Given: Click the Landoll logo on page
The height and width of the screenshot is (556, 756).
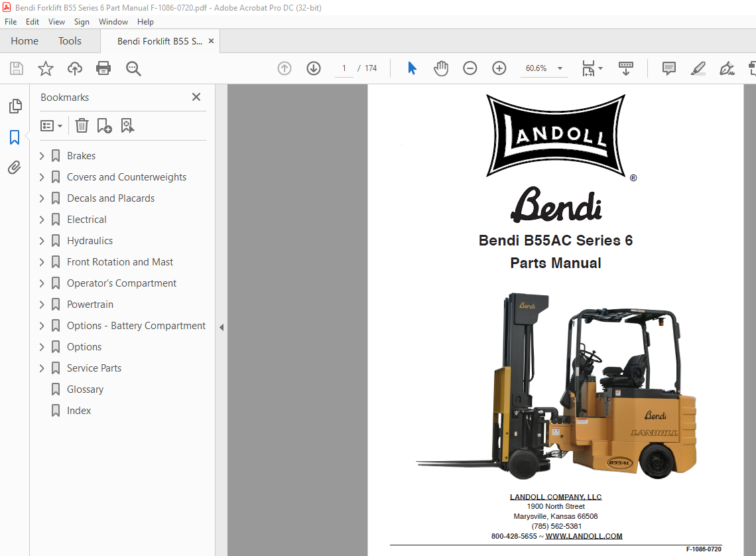Looking at the screenshot, I should coord(556,135).
